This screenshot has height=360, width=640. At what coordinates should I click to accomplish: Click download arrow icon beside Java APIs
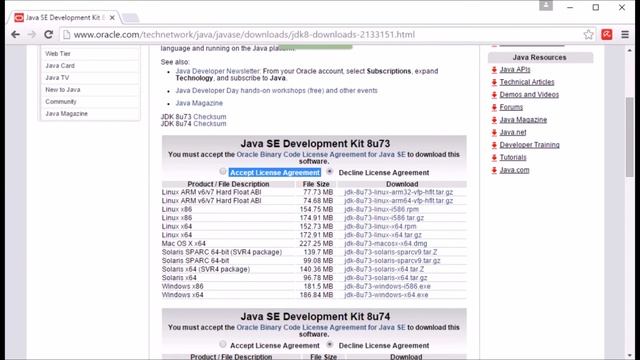coord(494,70)
